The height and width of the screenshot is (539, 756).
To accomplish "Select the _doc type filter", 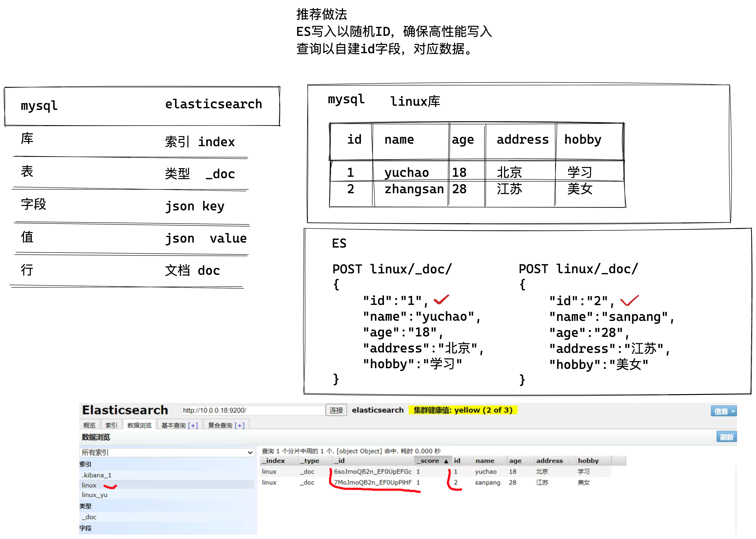I will point(89,517).
